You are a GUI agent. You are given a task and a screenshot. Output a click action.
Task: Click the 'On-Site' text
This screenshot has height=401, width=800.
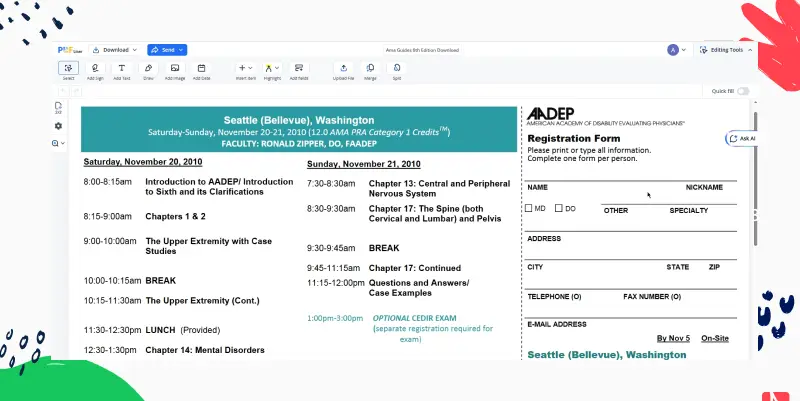coord(715,338)
